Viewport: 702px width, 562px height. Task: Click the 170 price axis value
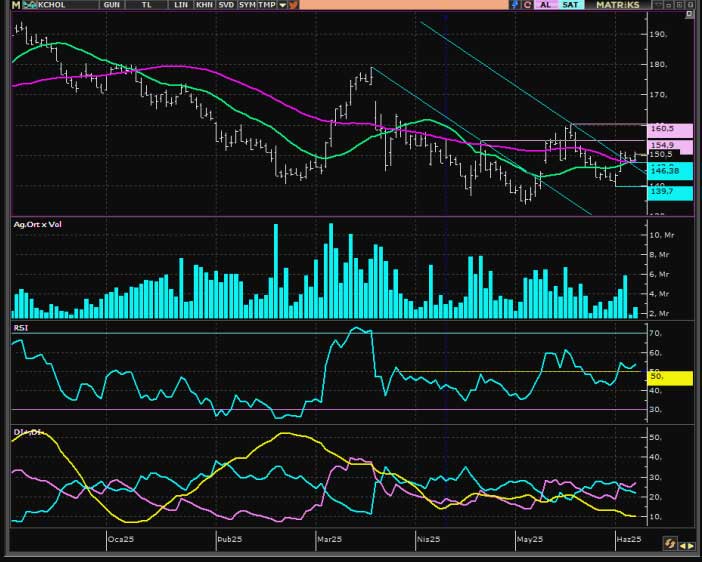[658, 95]
